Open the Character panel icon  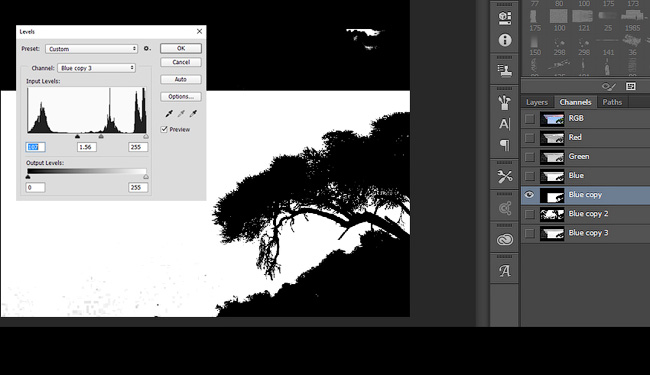tap(504, 123)
